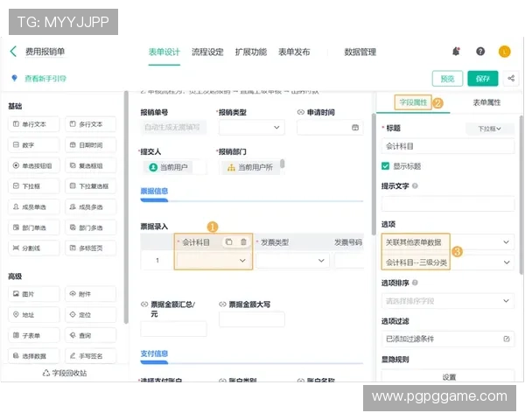Add the 单选按钮组 field component
Image resolution: width=525 pixels, height=420 pixels.
click(x=34, y=165)
